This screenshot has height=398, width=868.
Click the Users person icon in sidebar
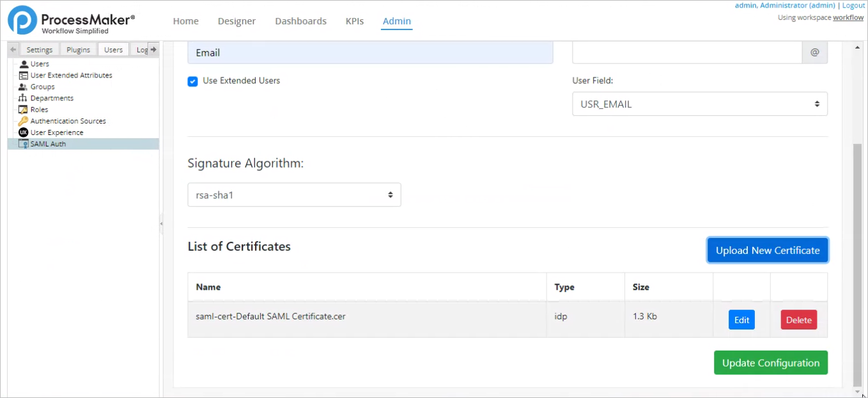coord(24,64)
